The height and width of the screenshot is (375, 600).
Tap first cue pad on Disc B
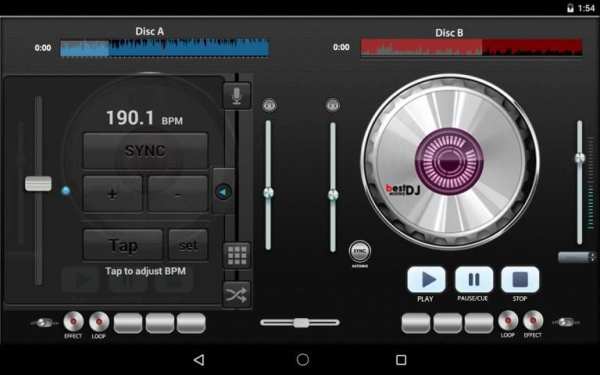pos(416,323)
